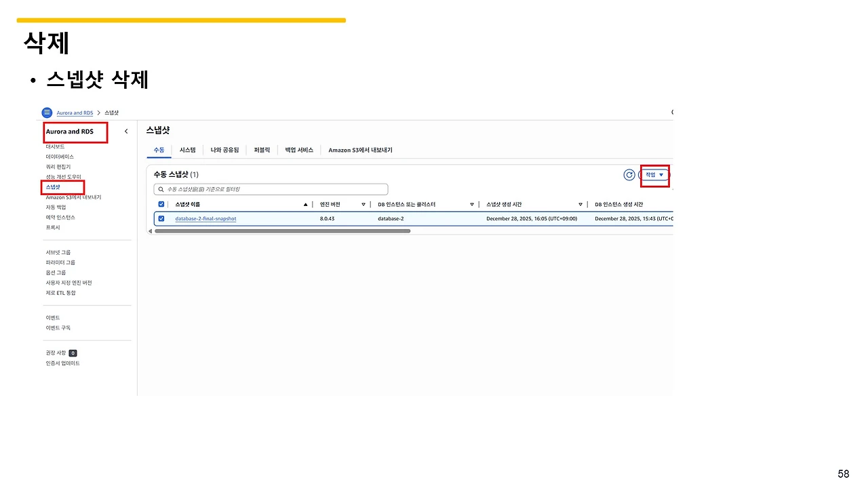Open 예약 인스턴스 in the sidebar
Image resolution: width=868 pixels, height=488 pixels.
(x=60, y=218)
